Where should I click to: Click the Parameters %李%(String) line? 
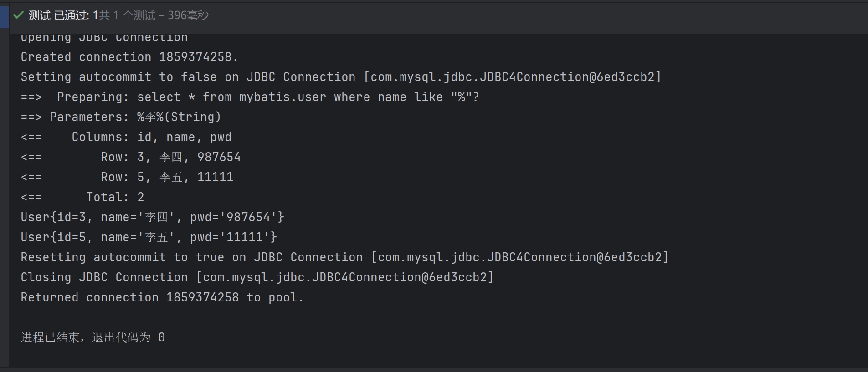tap(121, 117)
